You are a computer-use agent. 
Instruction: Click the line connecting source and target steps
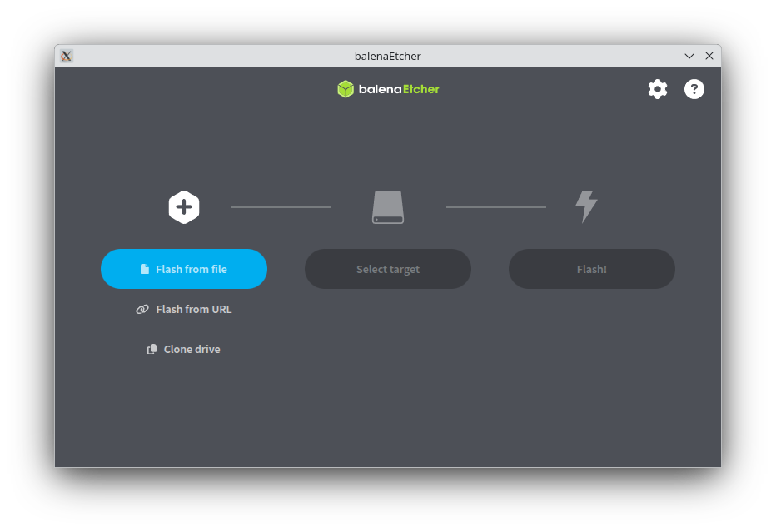point(281,207)
